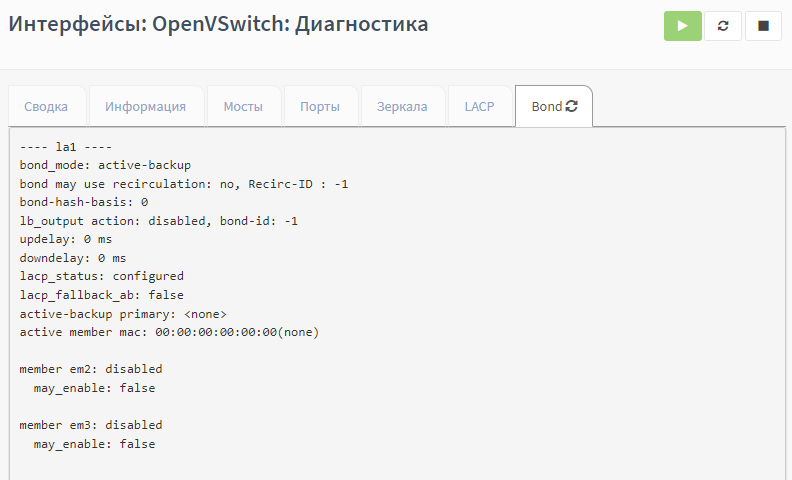Switch to the Информация tab
The width and height of the screenshot is (792, 480).
tap(146, 107)
